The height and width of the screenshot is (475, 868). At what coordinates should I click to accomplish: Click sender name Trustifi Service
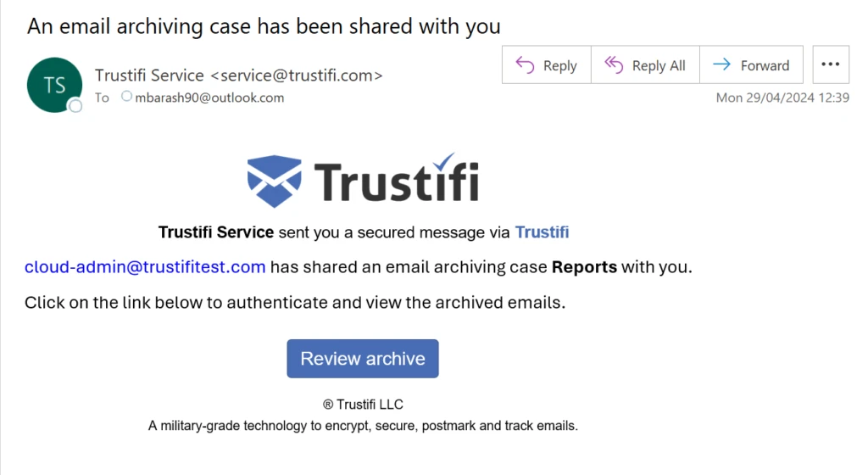pos(149,75)
